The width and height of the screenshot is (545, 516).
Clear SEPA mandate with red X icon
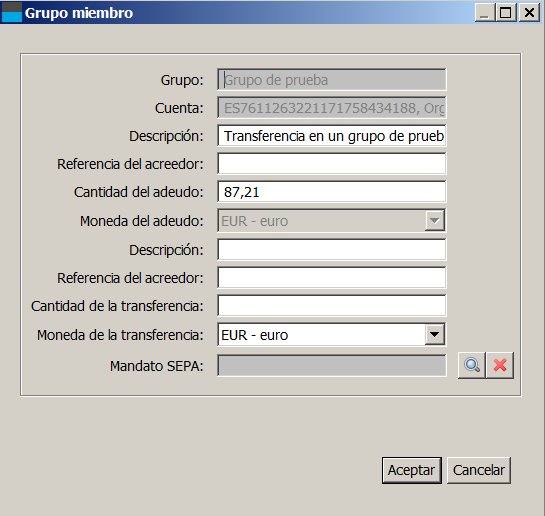500,365
